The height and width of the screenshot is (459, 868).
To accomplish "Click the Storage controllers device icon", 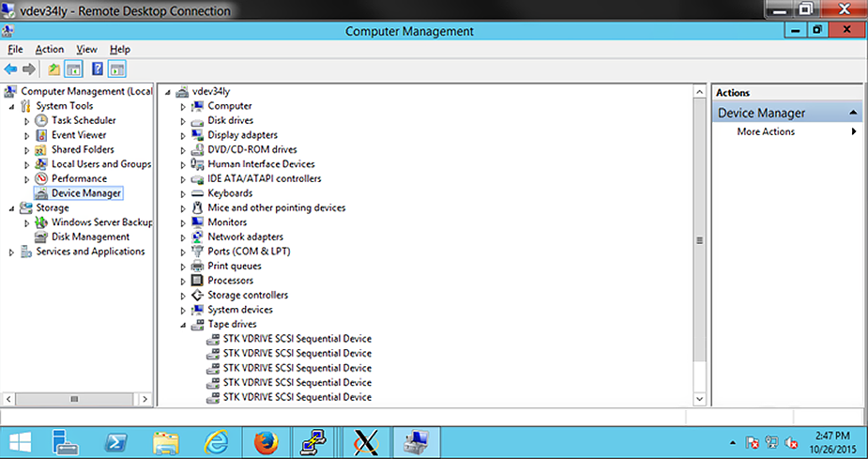I will click(x=197, y=295).
